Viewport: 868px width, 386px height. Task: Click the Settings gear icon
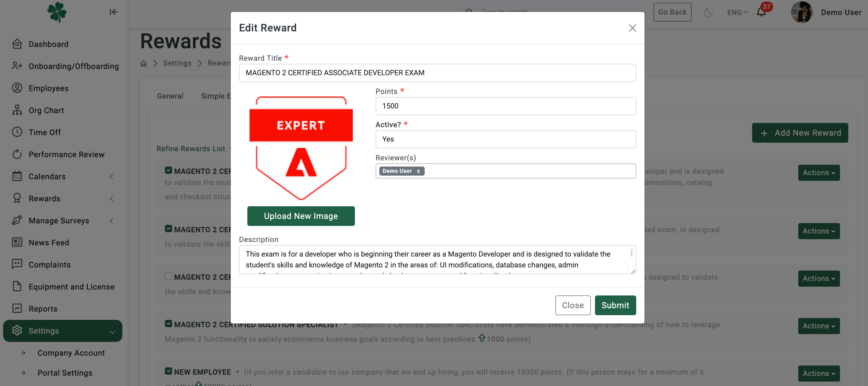click(x=17, y=331)
